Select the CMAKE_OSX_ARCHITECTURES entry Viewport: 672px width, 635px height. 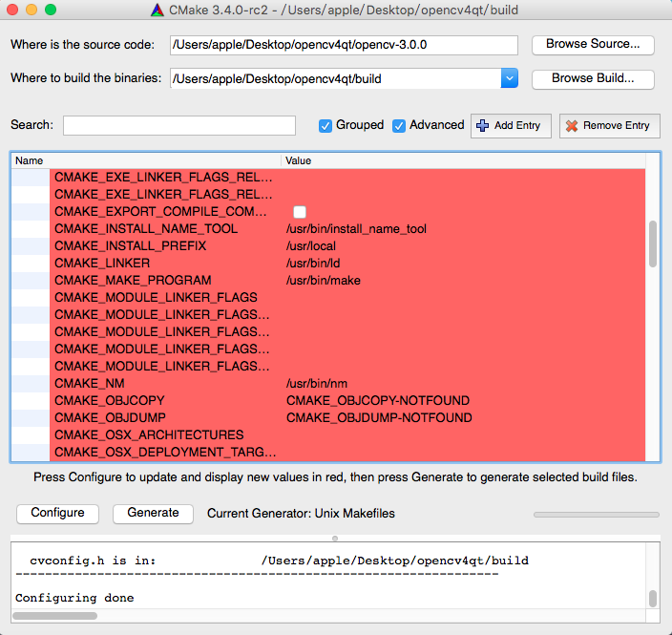(x=149, y=434)
